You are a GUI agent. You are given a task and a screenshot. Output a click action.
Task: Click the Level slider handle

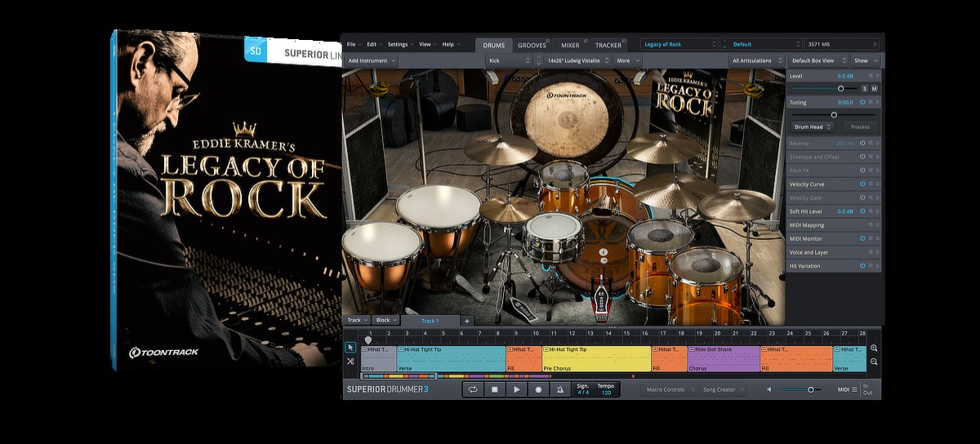(840, 89)
